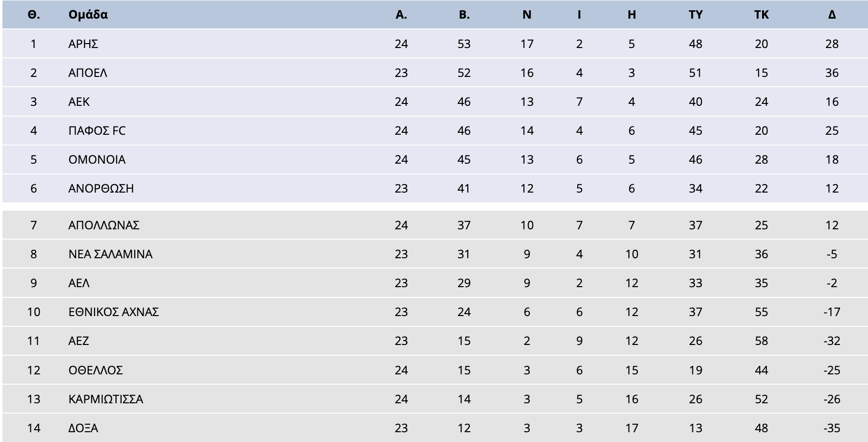Select the ΑΡΗΣ team name
Viewport: 868px width, 442px height.
click(83, 44)
